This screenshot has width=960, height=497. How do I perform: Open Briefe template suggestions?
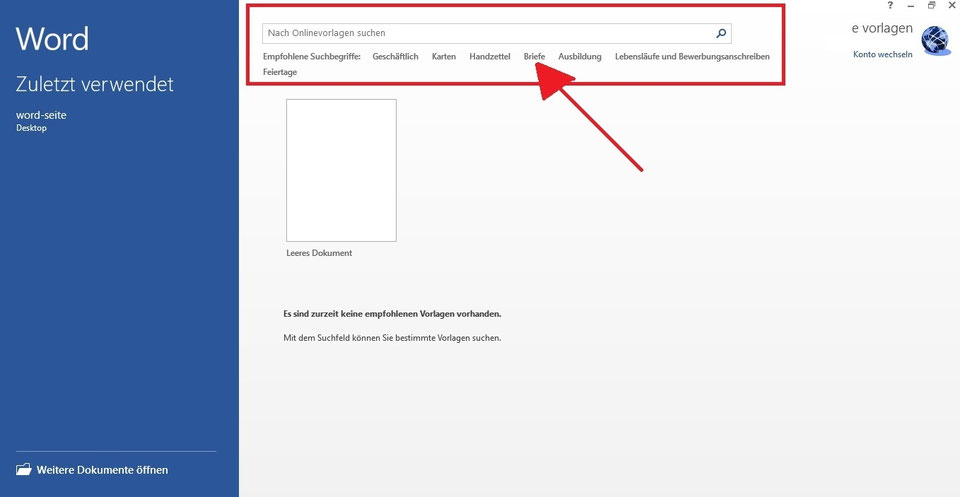534,56
